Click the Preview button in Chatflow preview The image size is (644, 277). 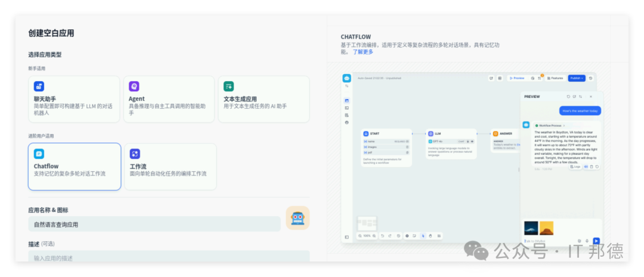(x=516, y=78)
